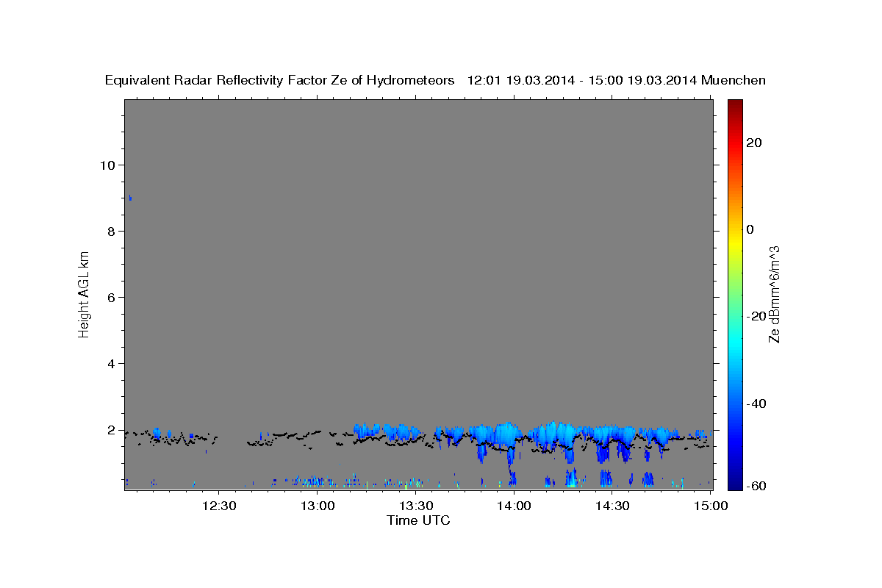The image size is (882, 588).
Task: Click the low-level echo near 14:15 at surface
Action: tap(570, 478)
